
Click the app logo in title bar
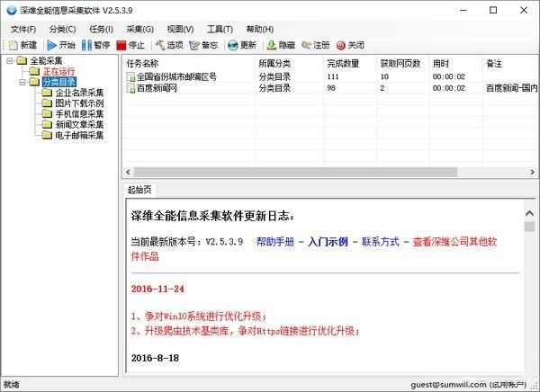12,10
